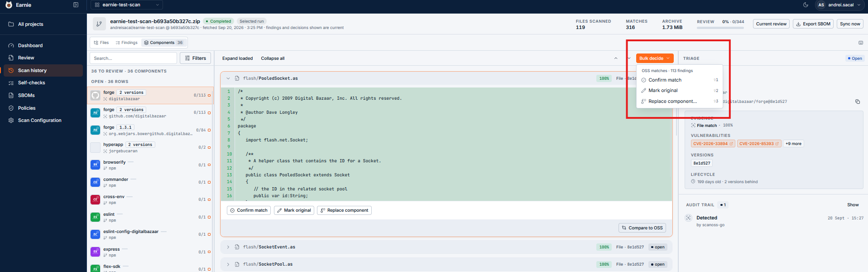Toggle the Bulk decide dropdown
868x272 pixels.
(655, 58)
